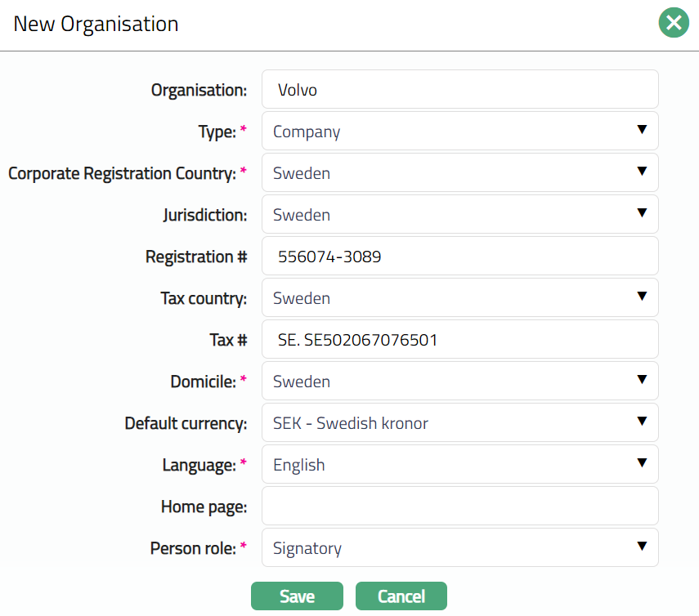The width and height of the screenshot is (699, 616).
Task: Click the New Organisation dialog title
Action: click(96, 24)
